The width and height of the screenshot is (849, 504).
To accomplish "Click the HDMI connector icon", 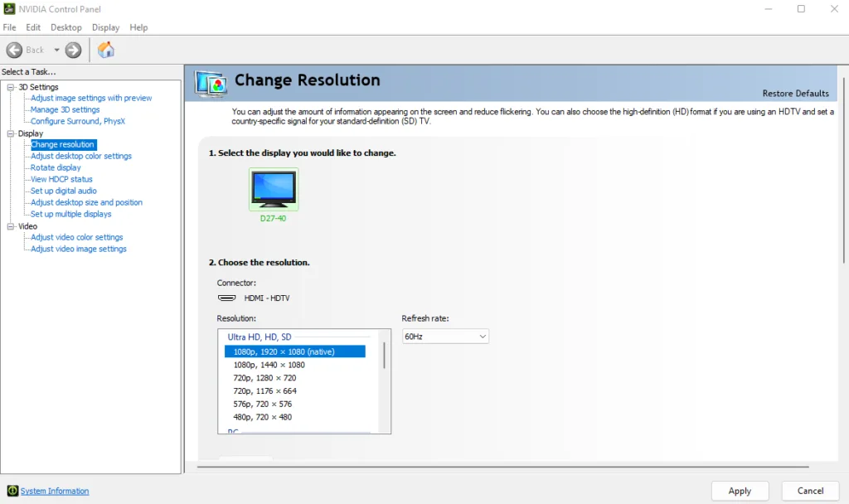I will pyautogui.click(x=227, y=298).
